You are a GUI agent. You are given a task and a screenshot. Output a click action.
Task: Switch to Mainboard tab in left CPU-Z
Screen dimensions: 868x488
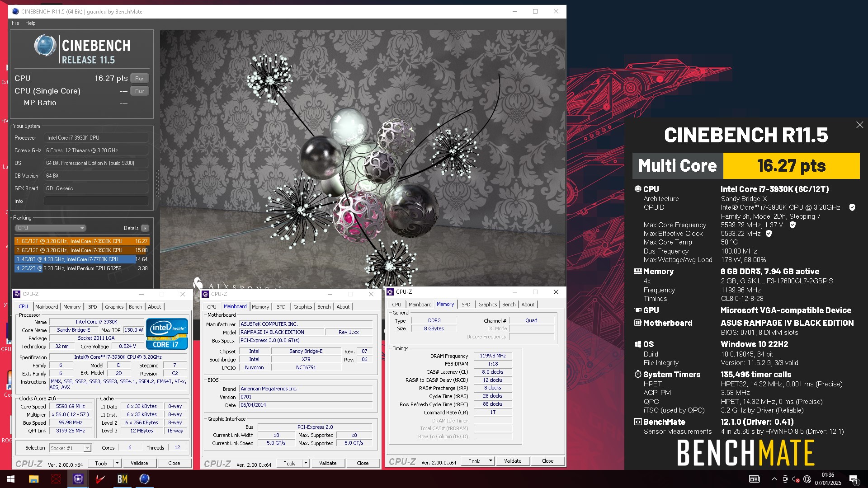(x=47, y=307)
